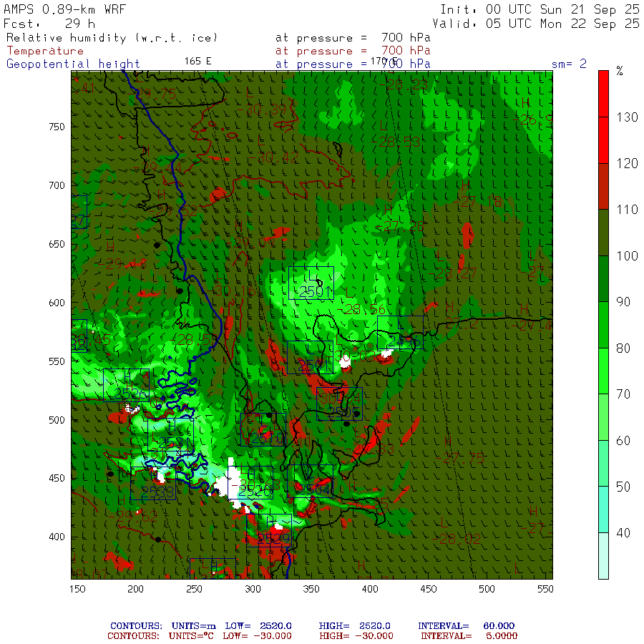
Task: Click the AMPS 0.89-km WRF title text
Action: 64,9
